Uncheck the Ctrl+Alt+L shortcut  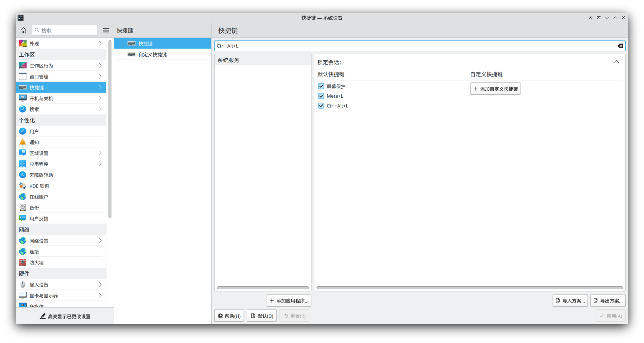[321, 106]
